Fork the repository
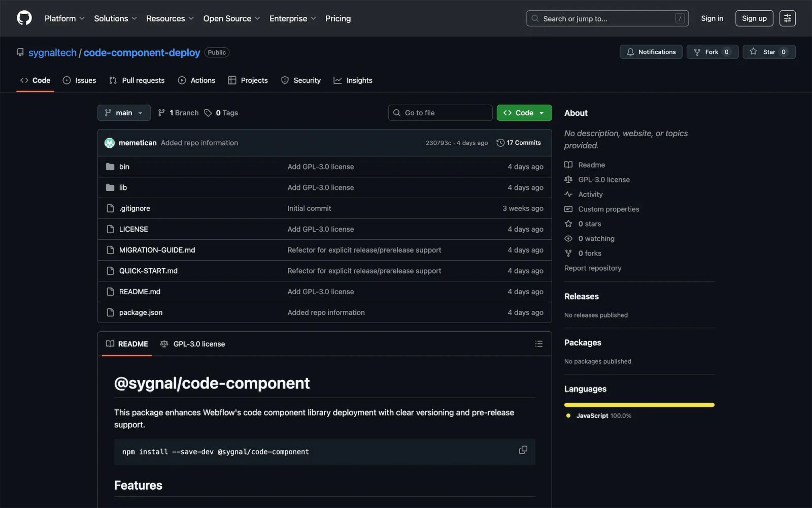 coord(712,52)
